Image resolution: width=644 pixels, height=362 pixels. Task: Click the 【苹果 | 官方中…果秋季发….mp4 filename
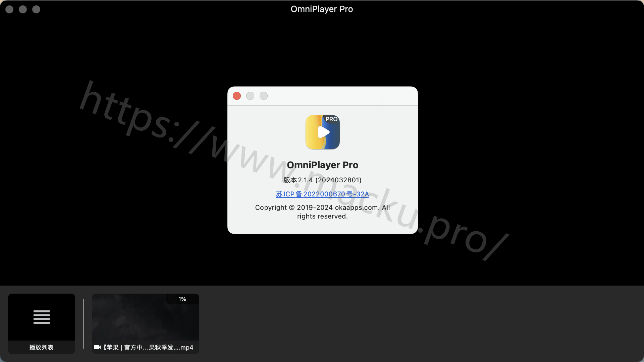(x=148, y=347)
